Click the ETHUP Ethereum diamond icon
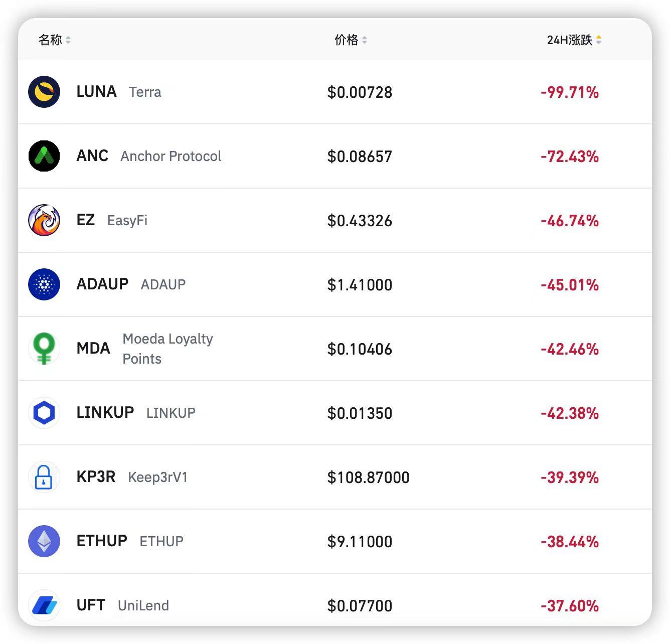 (44, 541)
